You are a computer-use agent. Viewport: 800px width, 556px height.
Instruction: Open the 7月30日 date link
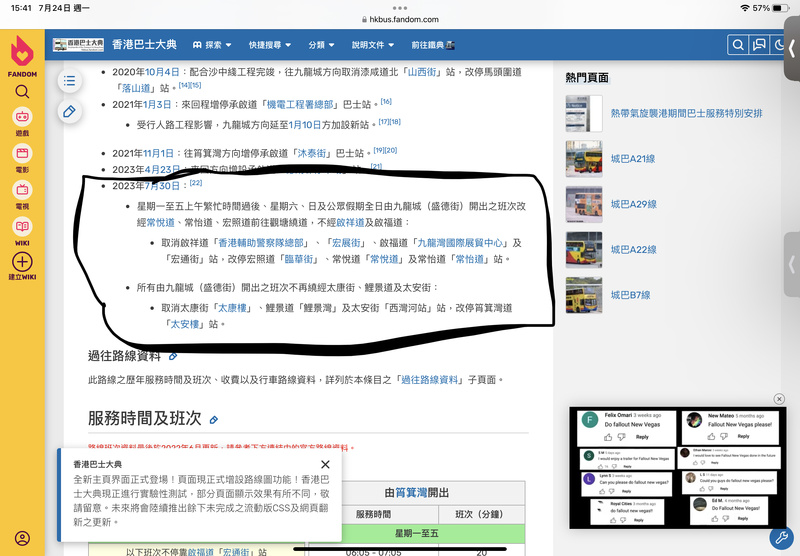point(162,186)
